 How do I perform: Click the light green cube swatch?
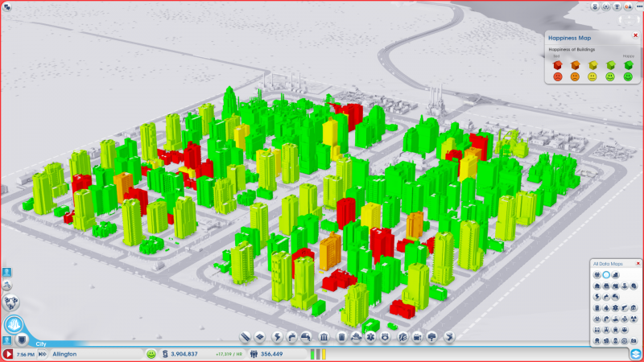click(611, 65)
